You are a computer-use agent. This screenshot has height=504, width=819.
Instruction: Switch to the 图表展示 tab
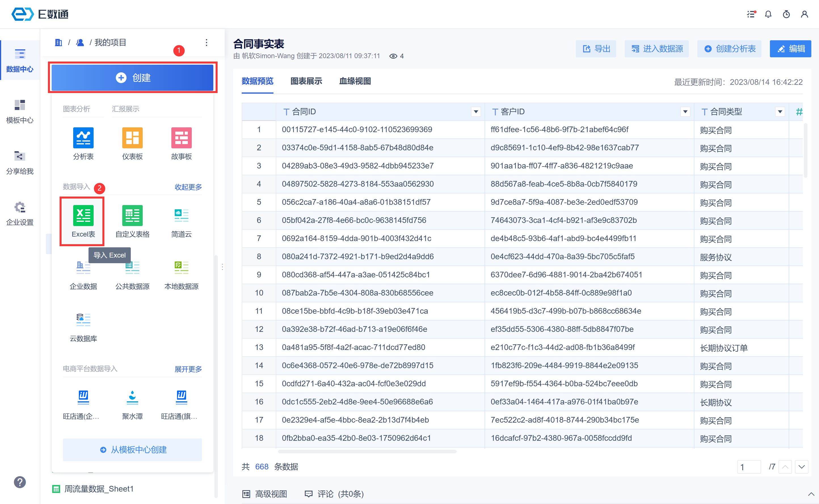(306, 81)
